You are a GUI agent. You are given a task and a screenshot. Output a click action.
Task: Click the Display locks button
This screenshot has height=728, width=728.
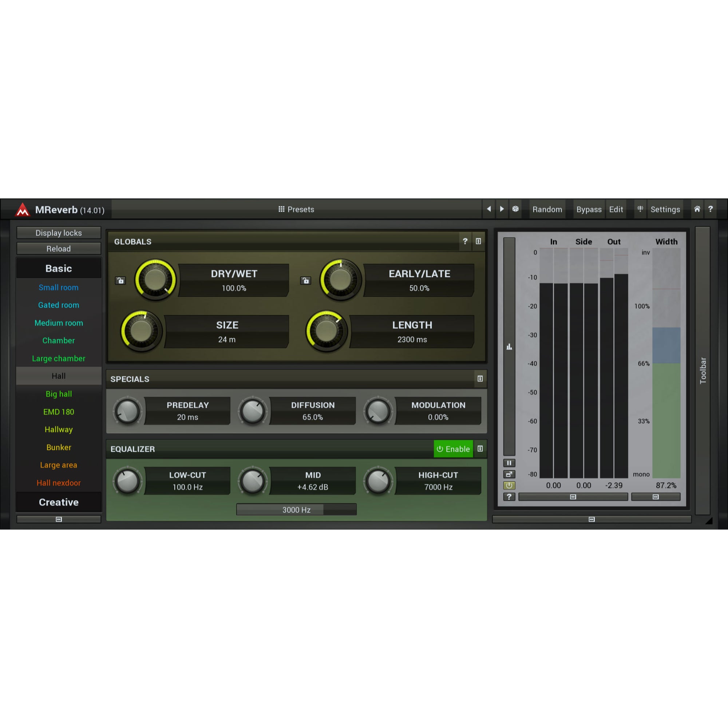click(59, 233)
